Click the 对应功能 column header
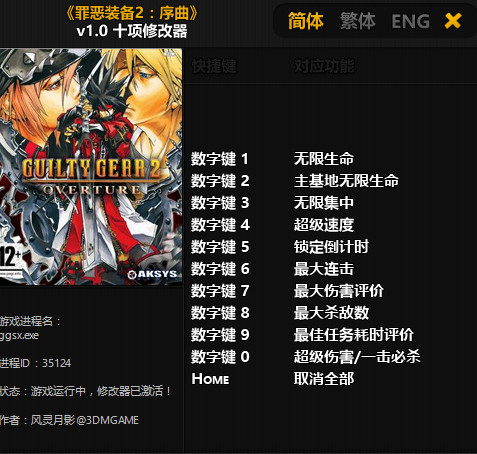The height and width of the screenshot is (454, 477). click(324, 66)
